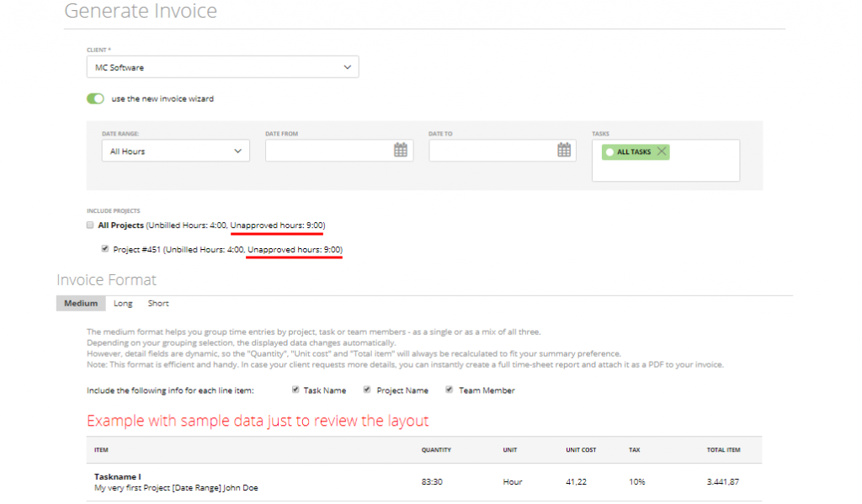This screenshot has width=862, height=504.
Task: Uncheck the Project Name option
Action: point(366,390)
